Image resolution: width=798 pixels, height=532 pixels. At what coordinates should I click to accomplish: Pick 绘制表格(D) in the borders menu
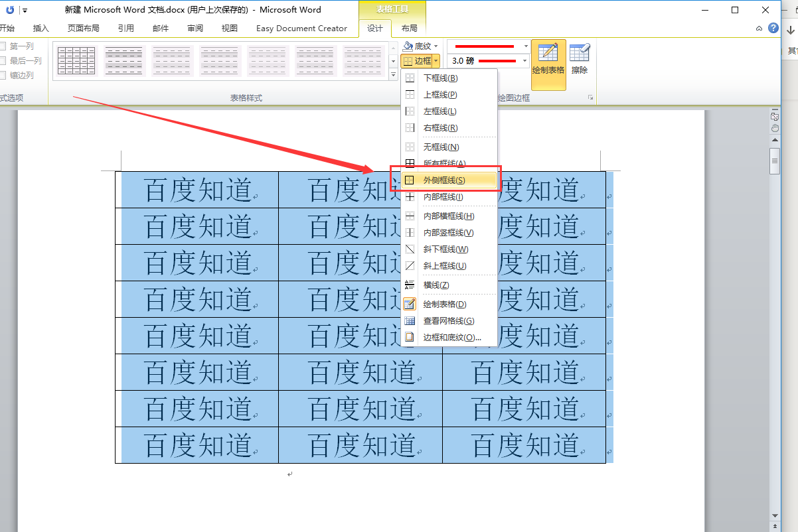(x=449, y=304)
